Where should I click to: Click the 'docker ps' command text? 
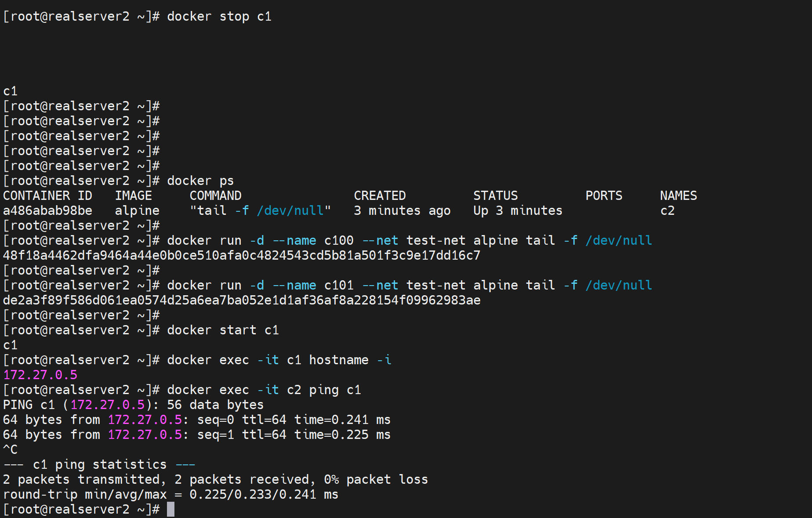click(200, 181)
